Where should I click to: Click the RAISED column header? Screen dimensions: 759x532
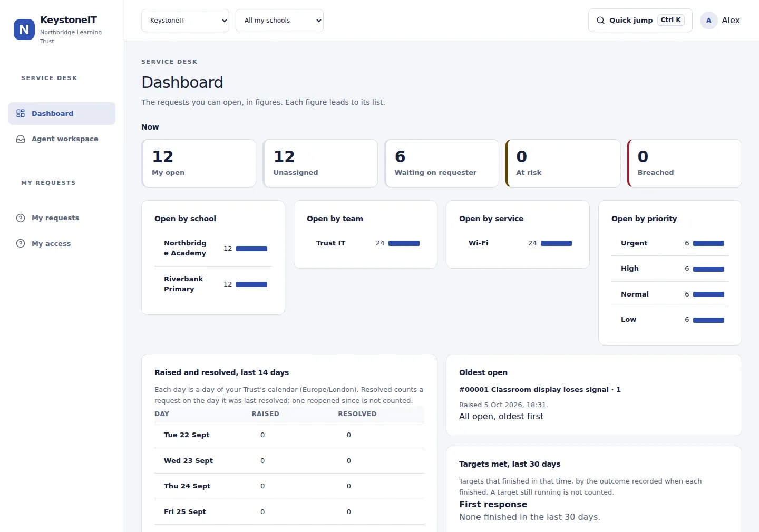[265, 414]
